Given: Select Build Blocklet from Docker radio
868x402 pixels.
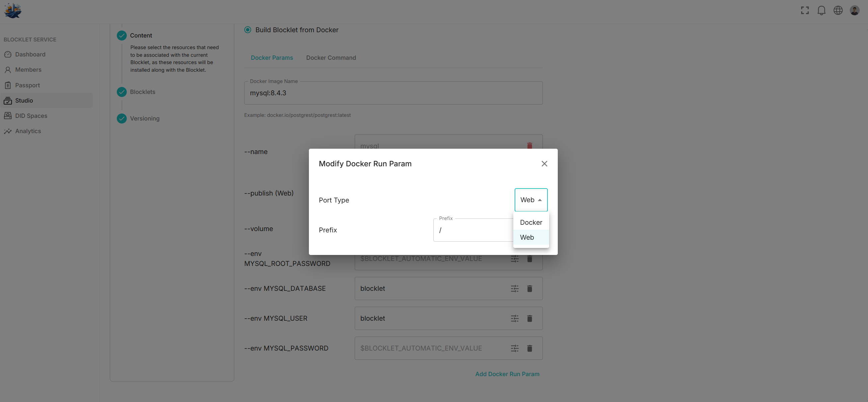Looking at the screenshot, I should click(x=248, y=30).
